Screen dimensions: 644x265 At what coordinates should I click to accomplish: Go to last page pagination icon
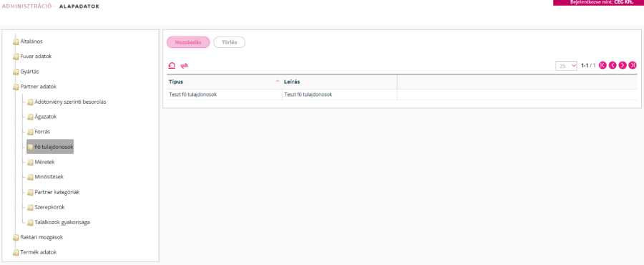tap(633, 65)
